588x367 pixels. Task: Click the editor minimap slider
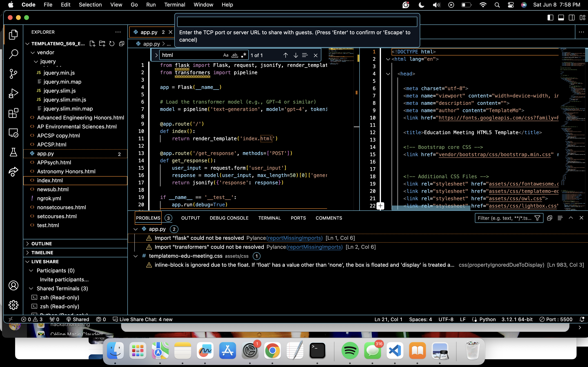pos(341,56)
